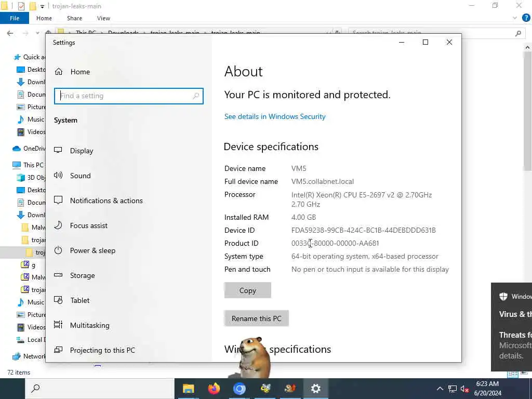Click Windows Security notification shield icon
532x399 pixels.
pyautogui.click(x=503, y=296)
